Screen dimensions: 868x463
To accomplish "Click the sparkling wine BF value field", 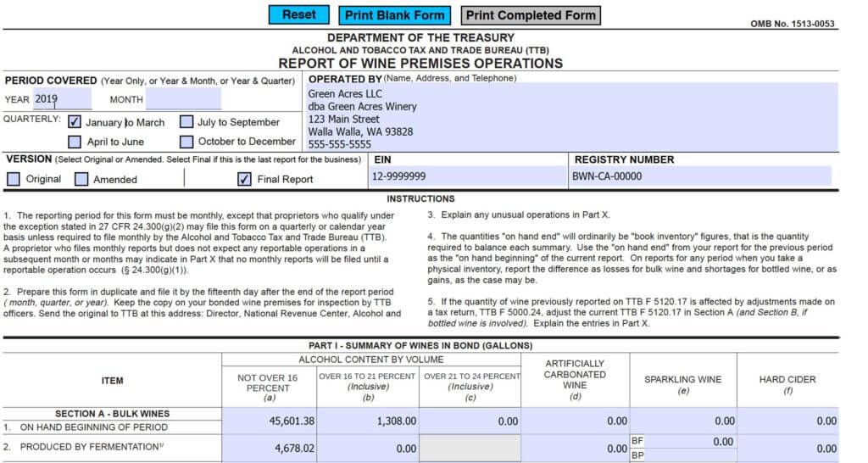I will pos(691,442).
